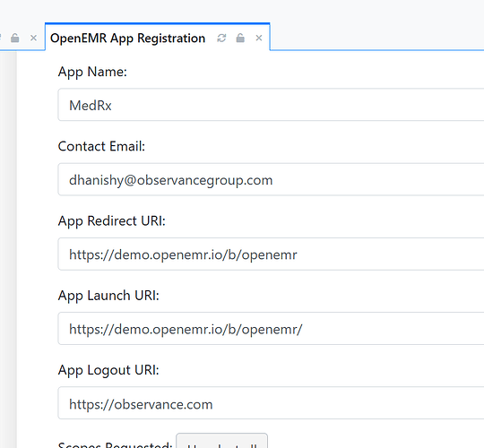Screen dimensions: 484x448
Task: Click the partial refresh icon on previous tab
Action: coord(1,38)
